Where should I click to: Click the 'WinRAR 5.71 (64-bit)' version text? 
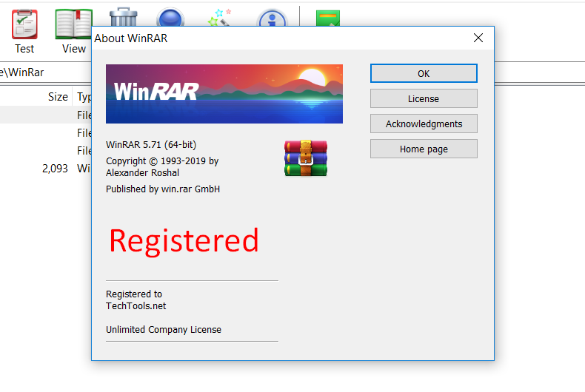[x=151, y=144]
